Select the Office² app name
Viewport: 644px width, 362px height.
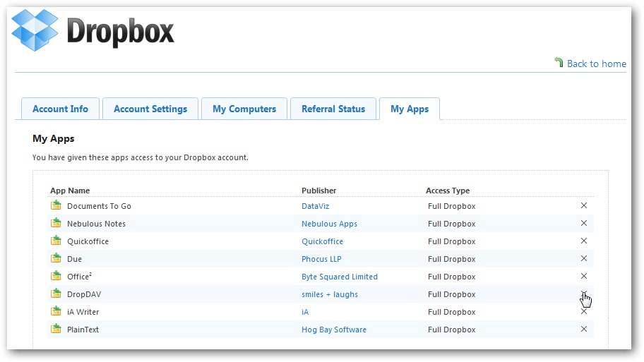click(79, 276)
